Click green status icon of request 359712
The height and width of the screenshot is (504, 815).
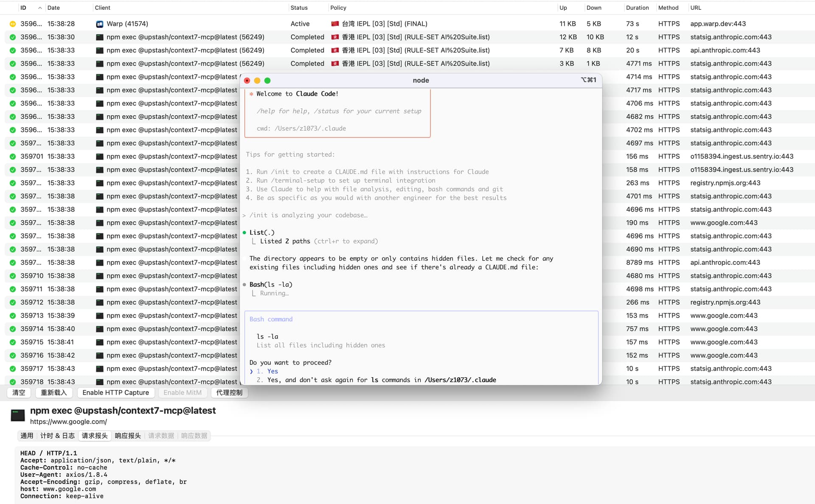pos(13,302)
